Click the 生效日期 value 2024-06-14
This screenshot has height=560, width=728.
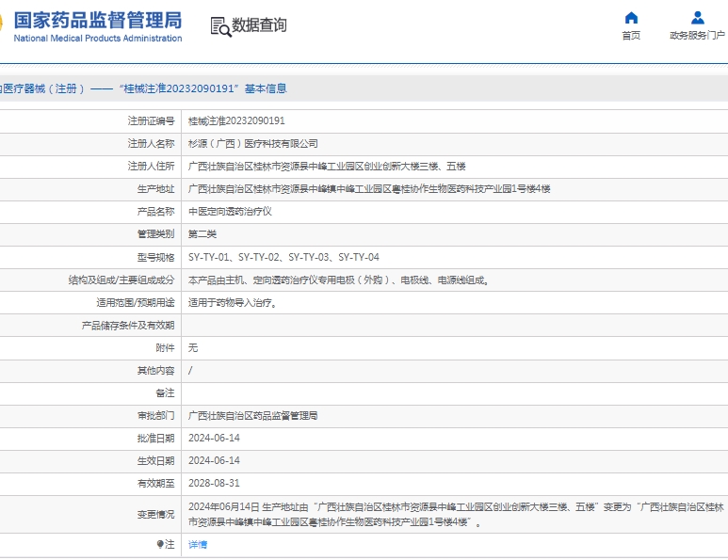click(x=214, y=461)
